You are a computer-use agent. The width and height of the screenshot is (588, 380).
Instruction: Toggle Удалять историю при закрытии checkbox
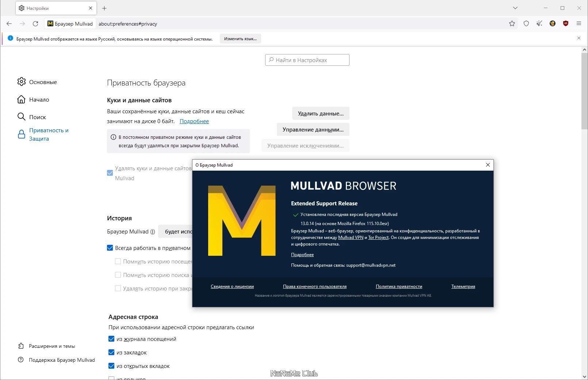point(118,288)
